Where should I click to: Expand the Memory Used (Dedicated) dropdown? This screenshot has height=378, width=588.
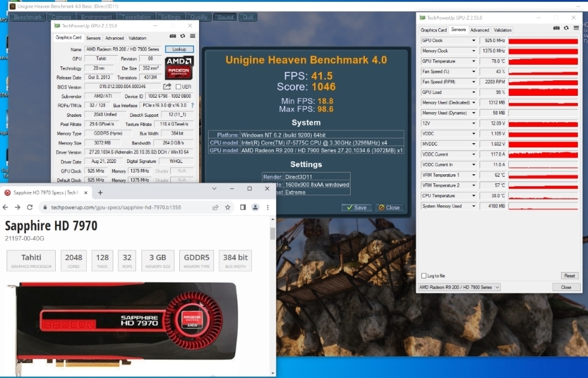(474, 102)
